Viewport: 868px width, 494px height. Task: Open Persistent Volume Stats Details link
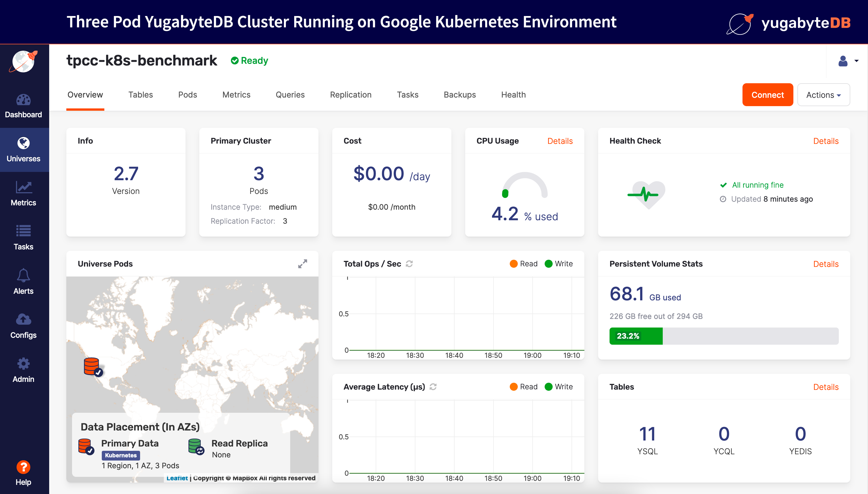[826, 264]
